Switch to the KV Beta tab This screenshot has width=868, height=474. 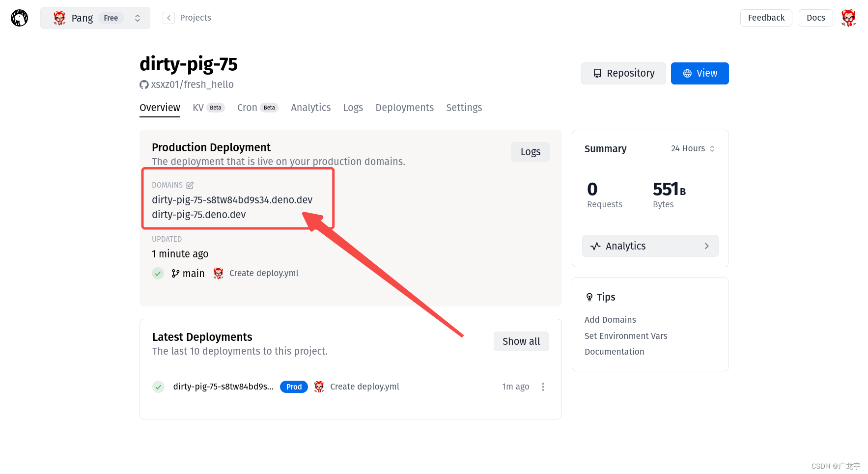click(208, 108)
